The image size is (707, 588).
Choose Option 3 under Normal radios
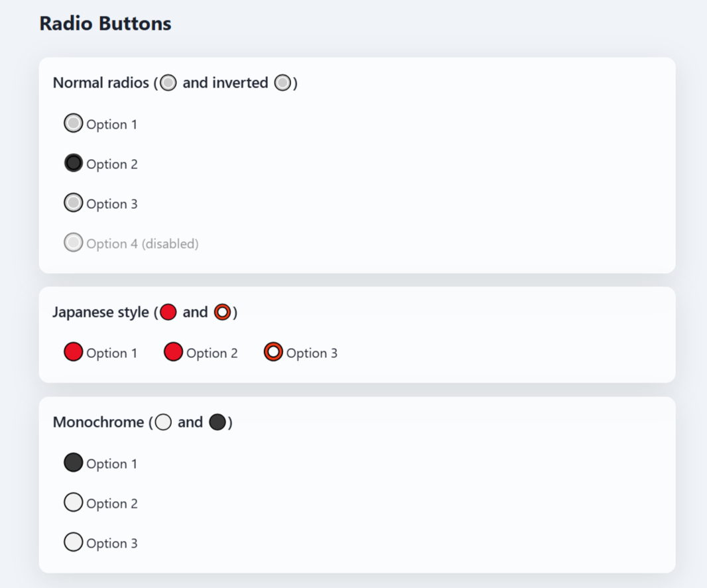click(x=74, y=202)
